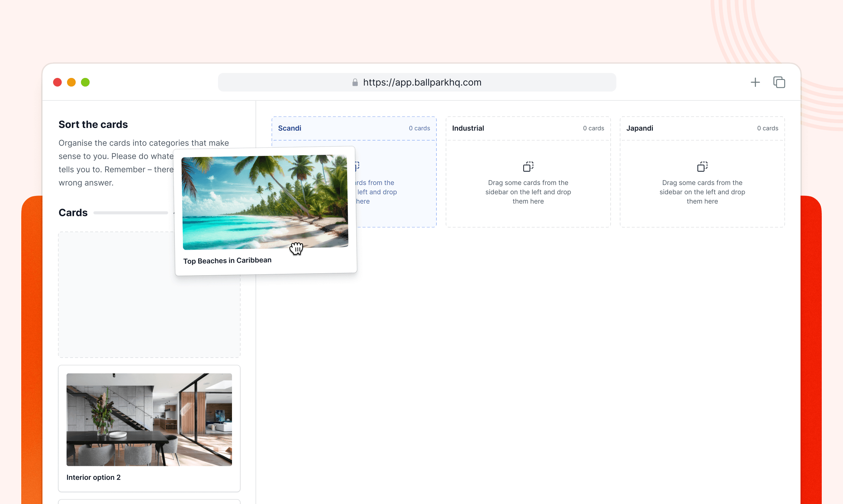Click the Industrial 0 cards counter

(x=593, y=128)
